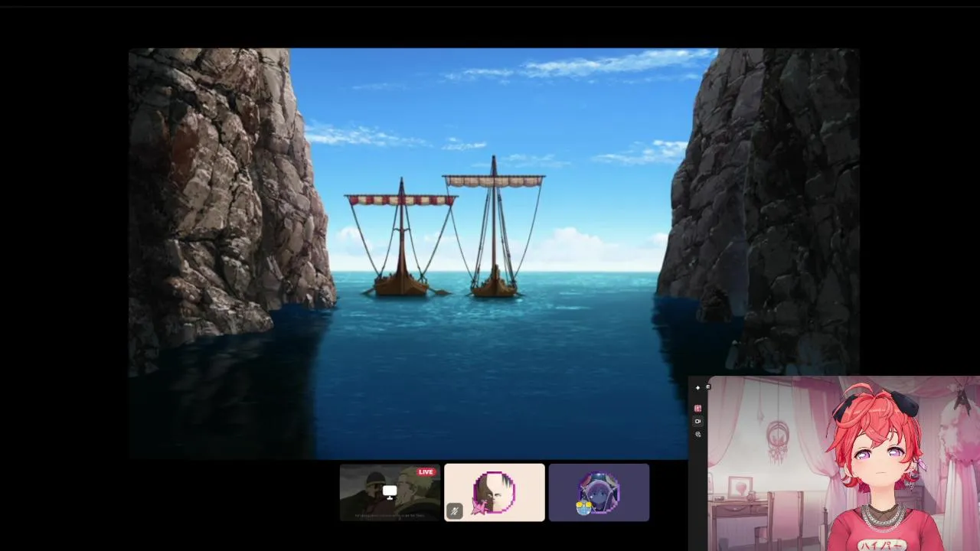This screenshot has width=980, height=551.
Task: Select the beige participant tile with pixel avatar
Action: [x=495, y=492]
